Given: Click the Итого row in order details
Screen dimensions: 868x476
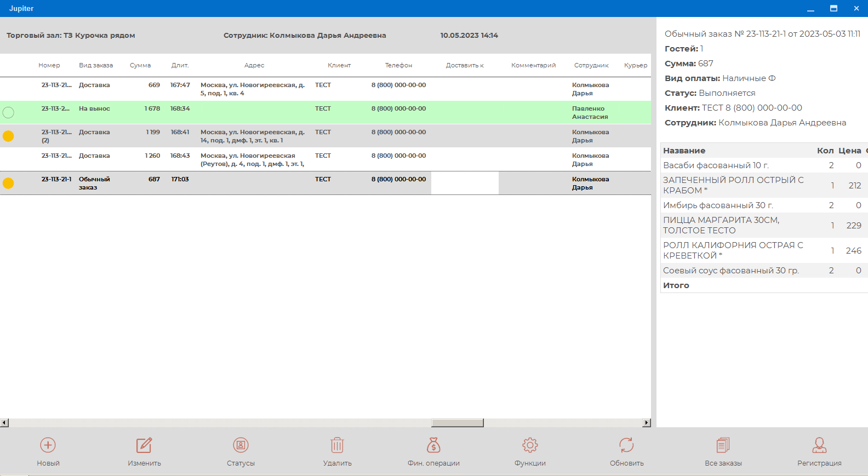Looking at the screenshot, I should coord(764,285).
